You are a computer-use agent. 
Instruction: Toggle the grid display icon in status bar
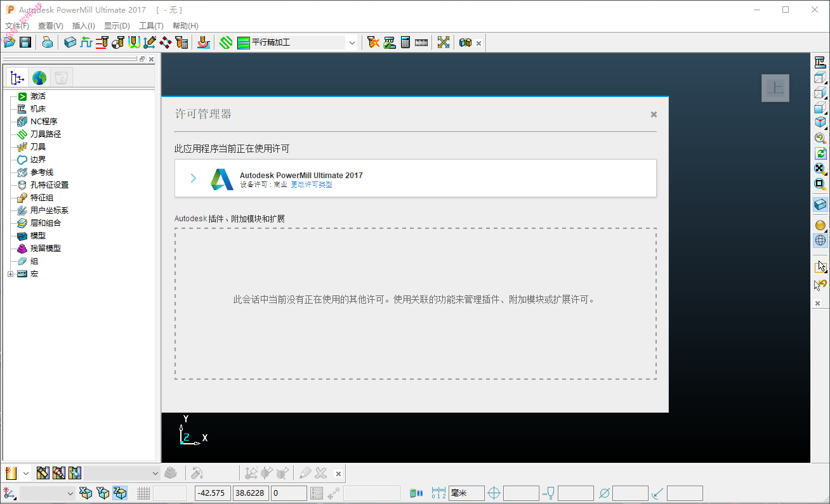(143, 493)
